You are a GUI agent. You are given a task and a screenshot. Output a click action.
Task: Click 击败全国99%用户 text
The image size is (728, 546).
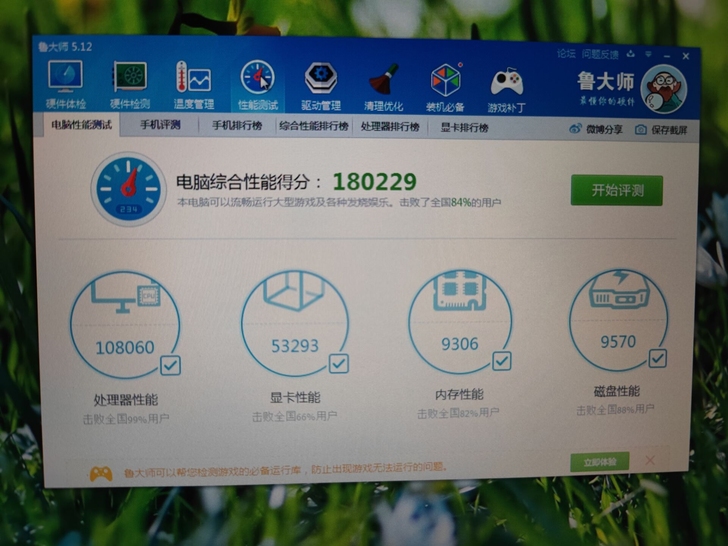(x=126, y=419)
